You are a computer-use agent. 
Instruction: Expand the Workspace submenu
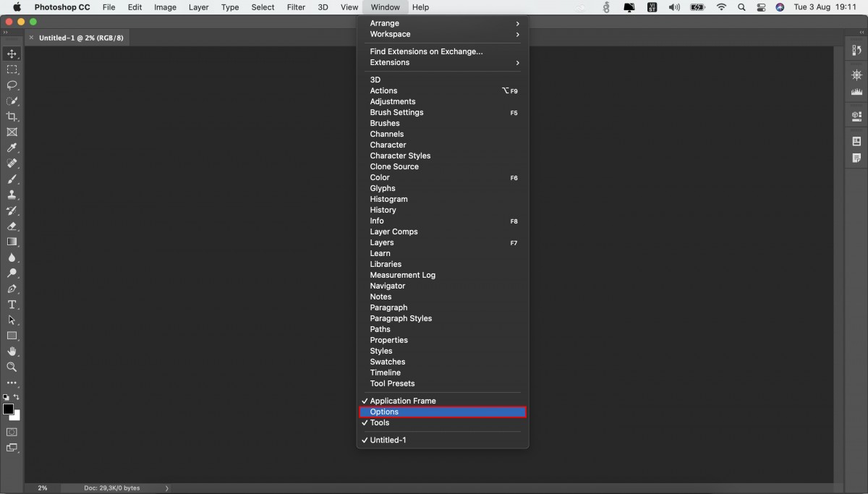443,34
